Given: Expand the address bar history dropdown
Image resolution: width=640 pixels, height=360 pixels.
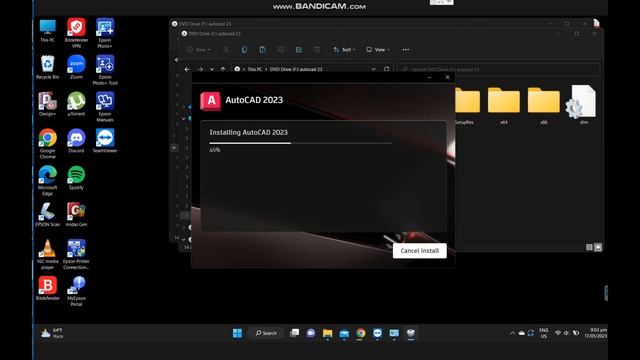Looking at the screenshot, I should (x=373, y=69).
